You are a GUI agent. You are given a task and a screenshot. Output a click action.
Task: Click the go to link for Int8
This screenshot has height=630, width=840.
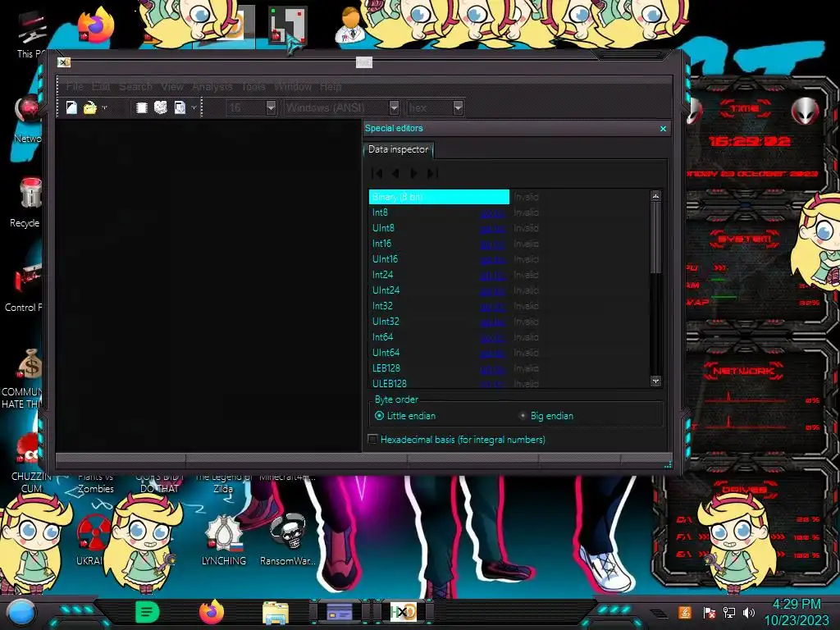[492, 213]
